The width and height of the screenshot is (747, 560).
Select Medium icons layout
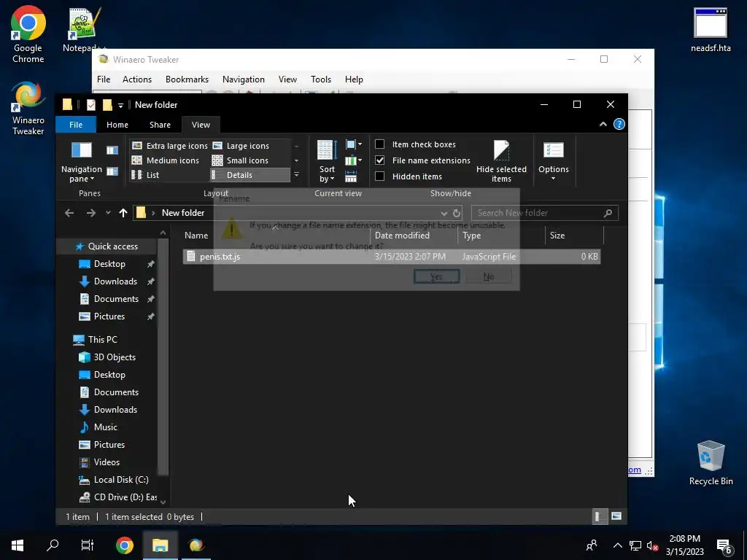pos(166,160)
